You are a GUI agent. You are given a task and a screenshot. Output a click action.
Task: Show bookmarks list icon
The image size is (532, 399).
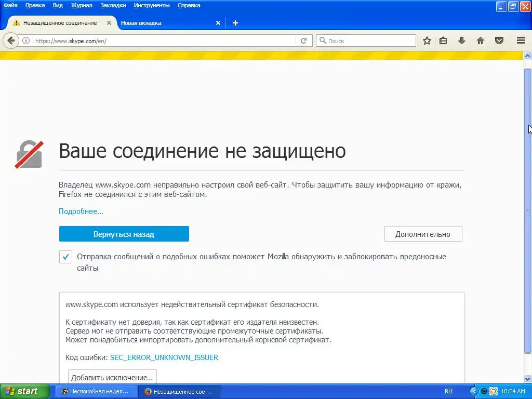coord(443,41)
